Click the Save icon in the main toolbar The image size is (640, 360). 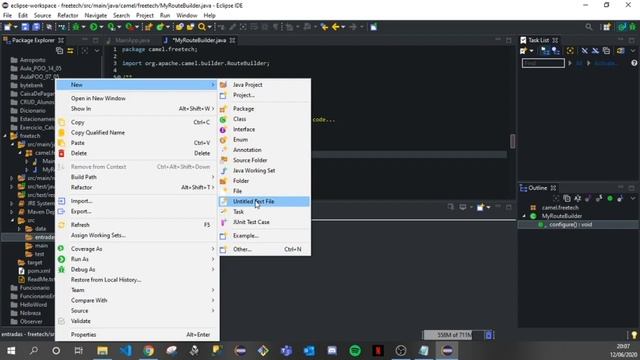25,27
